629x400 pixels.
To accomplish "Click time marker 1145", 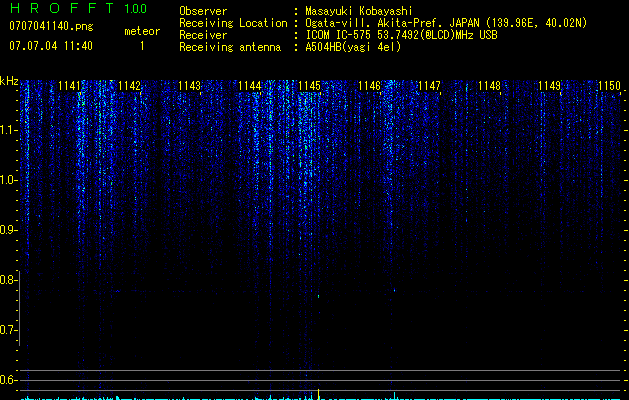I will [x=310, y=86].
